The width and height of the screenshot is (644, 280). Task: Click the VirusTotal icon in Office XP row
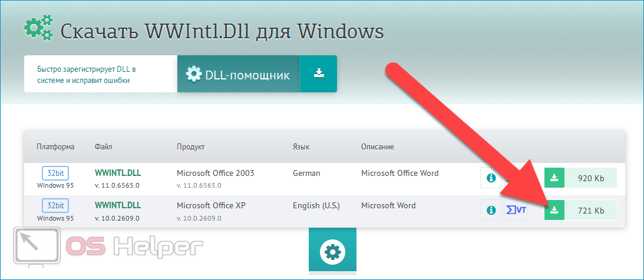coord(516,210)
